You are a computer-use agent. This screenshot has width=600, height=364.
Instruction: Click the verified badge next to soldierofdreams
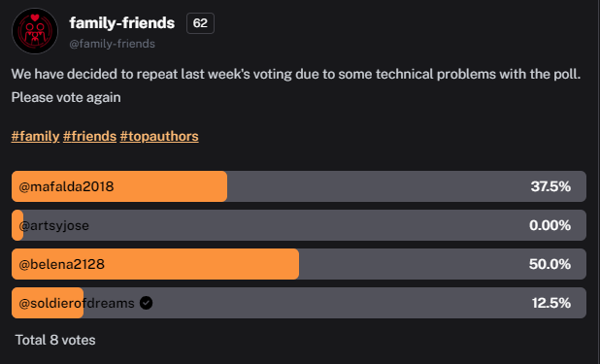146,303
